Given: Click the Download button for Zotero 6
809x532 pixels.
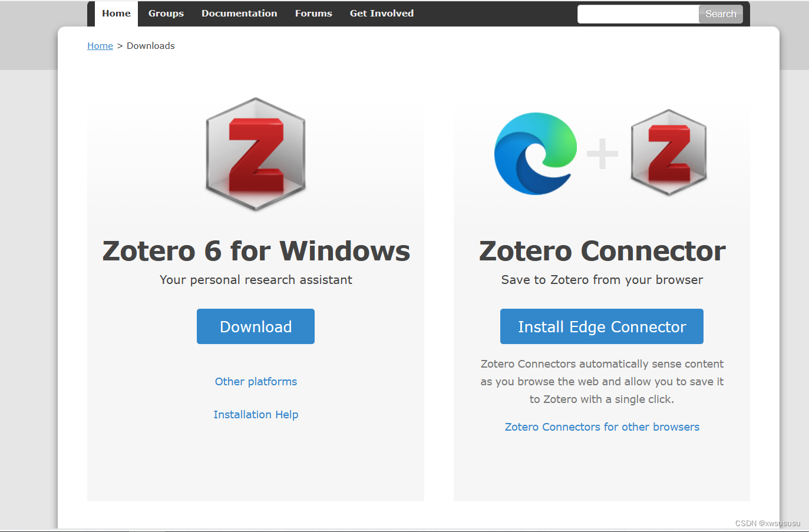Looking at the screenshot, I should coord(255,326).
